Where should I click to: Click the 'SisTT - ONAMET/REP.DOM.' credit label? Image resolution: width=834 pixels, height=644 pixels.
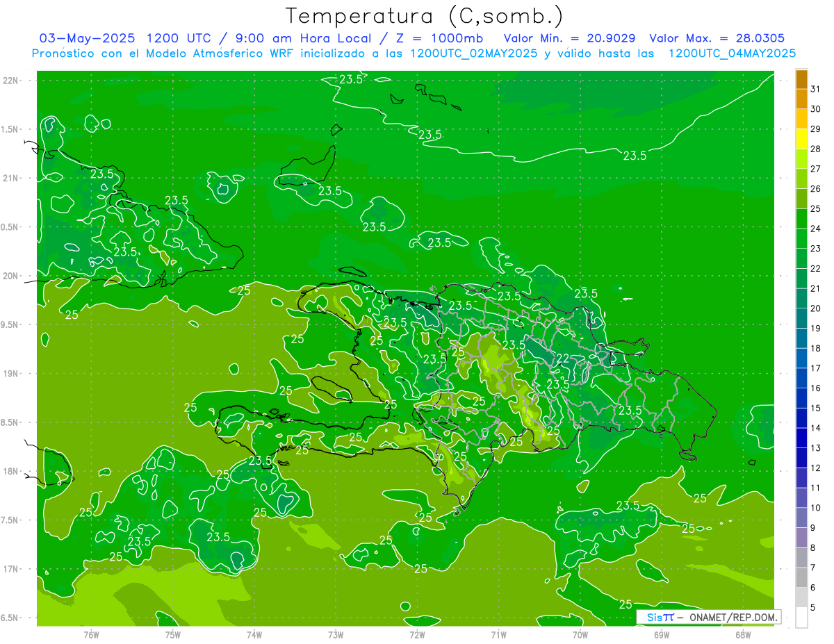(x=708, y=617)
